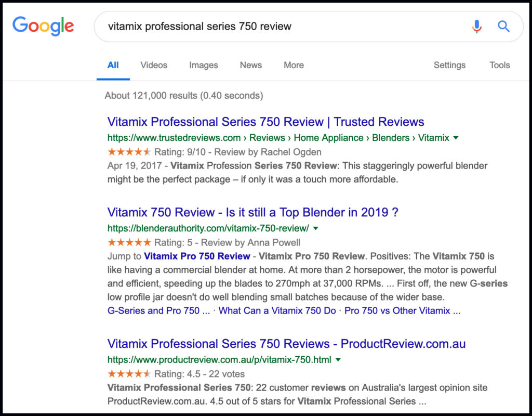The image size is (532, 416).
Task: Open the ProductReview.com.au result title link
Action: coord(286,344)
